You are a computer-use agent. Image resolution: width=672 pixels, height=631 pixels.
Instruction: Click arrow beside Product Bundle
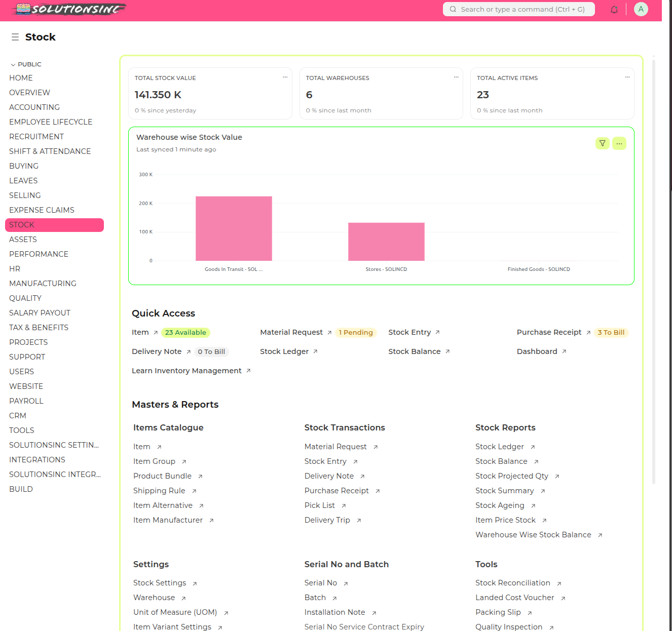pos(200,477)
